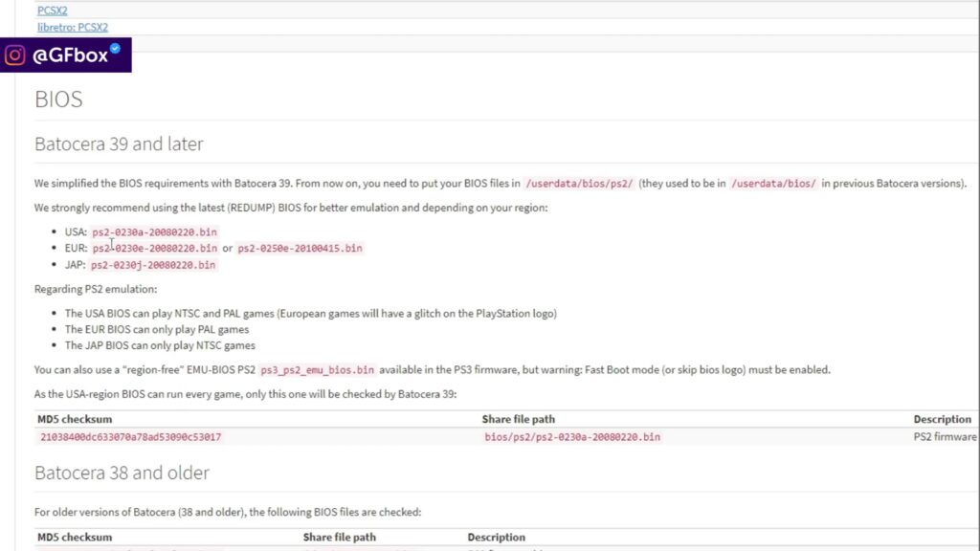
Task: Click the PS2 firmware description cell
Action: [x=945, y=437]
